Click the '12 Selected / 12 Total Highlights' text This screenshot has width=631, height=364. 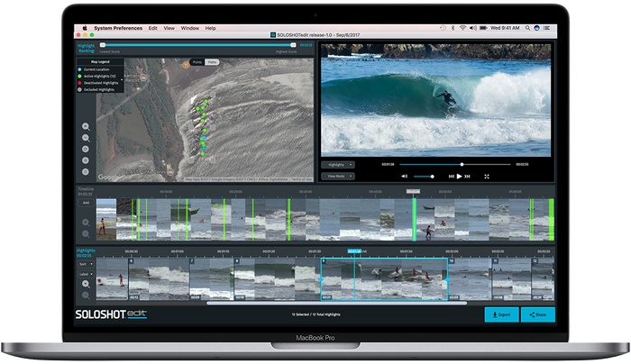[315, 314]
